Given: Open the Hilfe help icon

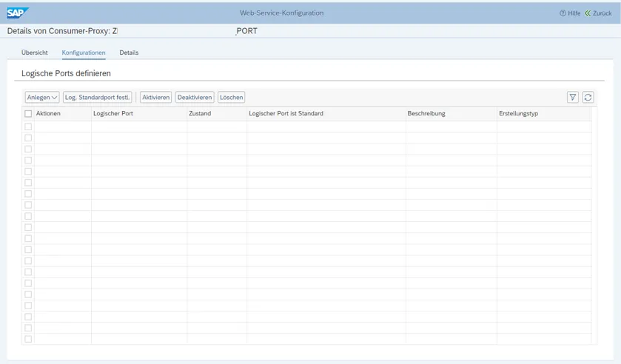Looking at the screenshot, I should [563, 13].
